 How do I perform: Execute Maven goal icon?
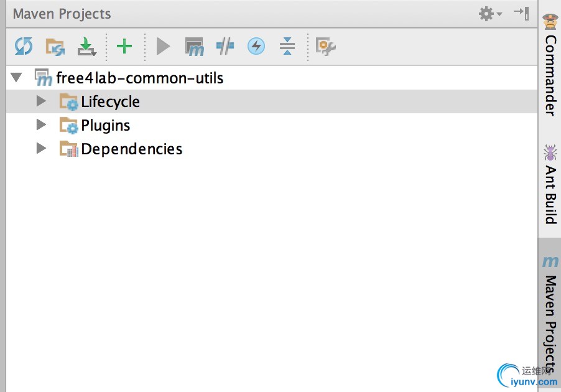tap(194, 47)
